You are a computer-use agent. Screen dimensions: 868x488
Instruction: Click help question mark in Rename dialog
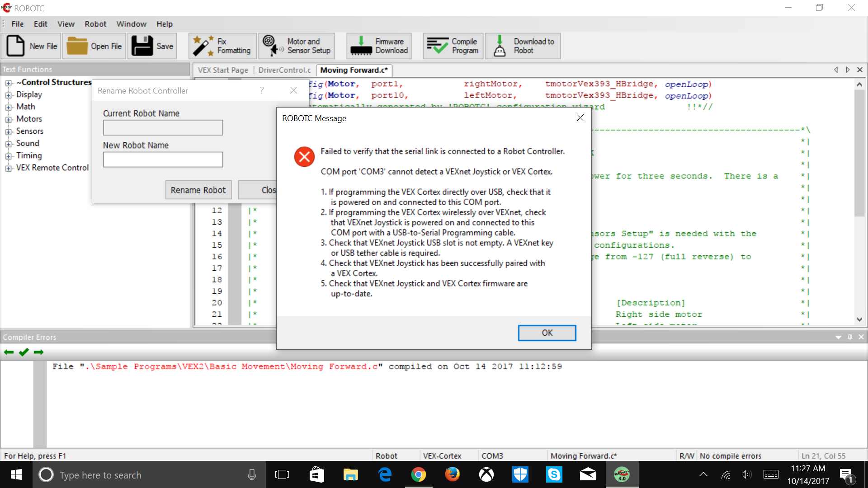tap(262, 90)
